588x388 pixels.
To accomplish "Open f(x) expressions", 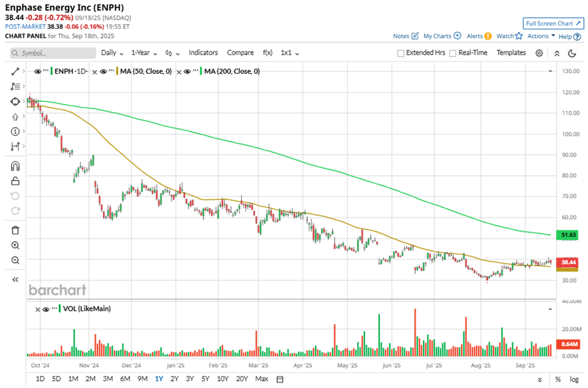I will point(267,53).
